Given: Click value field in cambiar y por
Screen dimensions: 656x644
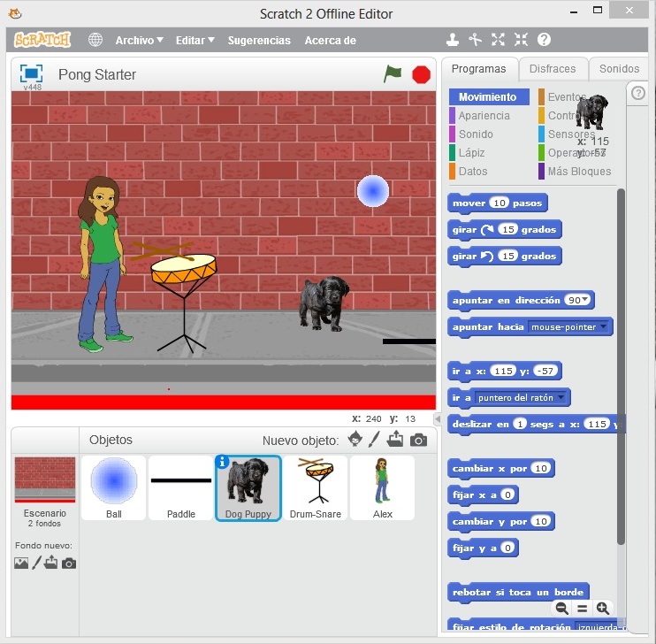Looking at the screenshot, I should (x=541, y=521).
